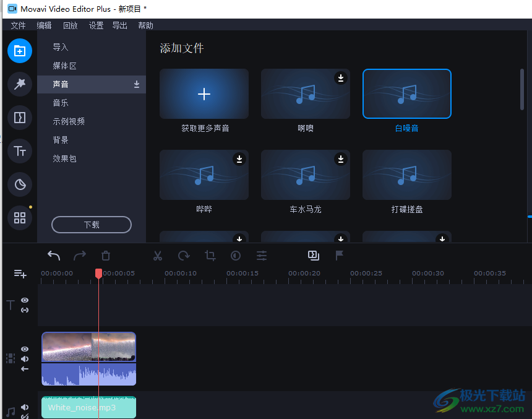
Task: Open the add track menu
Action: 20,274
